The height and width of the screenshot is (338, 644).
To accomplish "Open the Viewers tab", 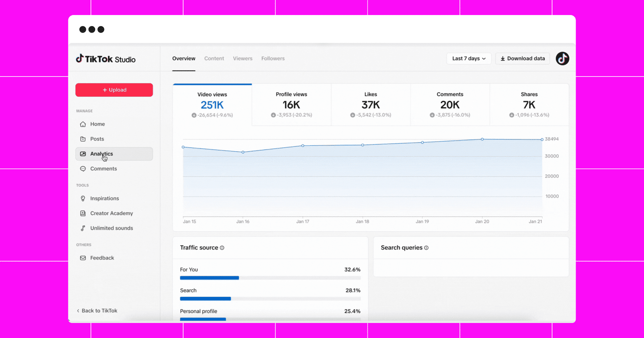I will click(243, 58).
